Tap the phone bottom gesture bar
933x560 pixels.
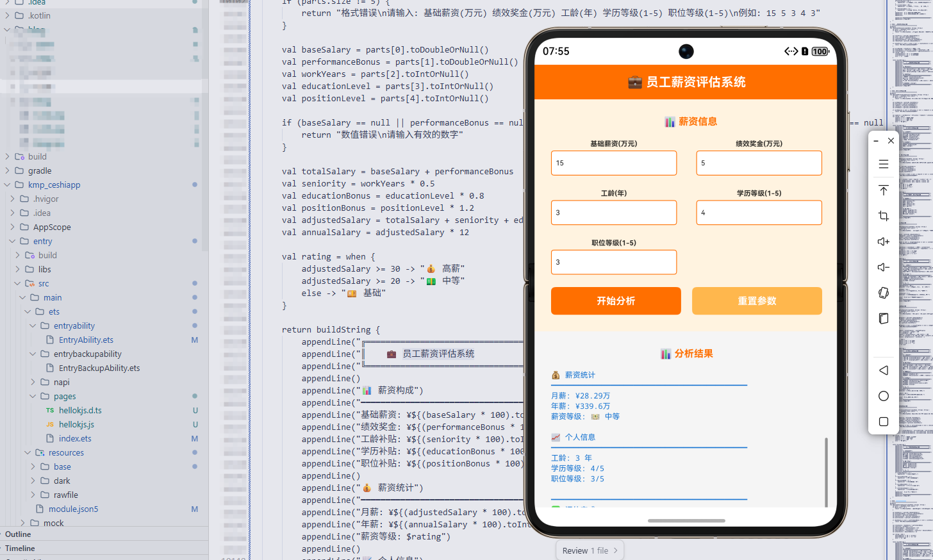686,520
